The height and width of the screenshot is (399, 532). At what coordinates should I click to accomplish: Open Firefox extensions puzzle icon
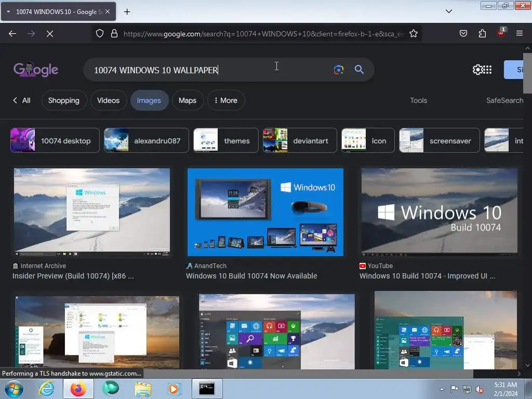point(482,34)
